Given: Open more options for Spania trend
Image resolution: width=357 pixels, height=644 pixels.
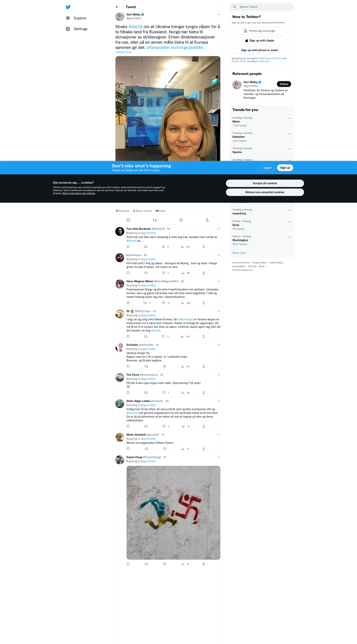Looking at the screenshot, I should [289, 149].
